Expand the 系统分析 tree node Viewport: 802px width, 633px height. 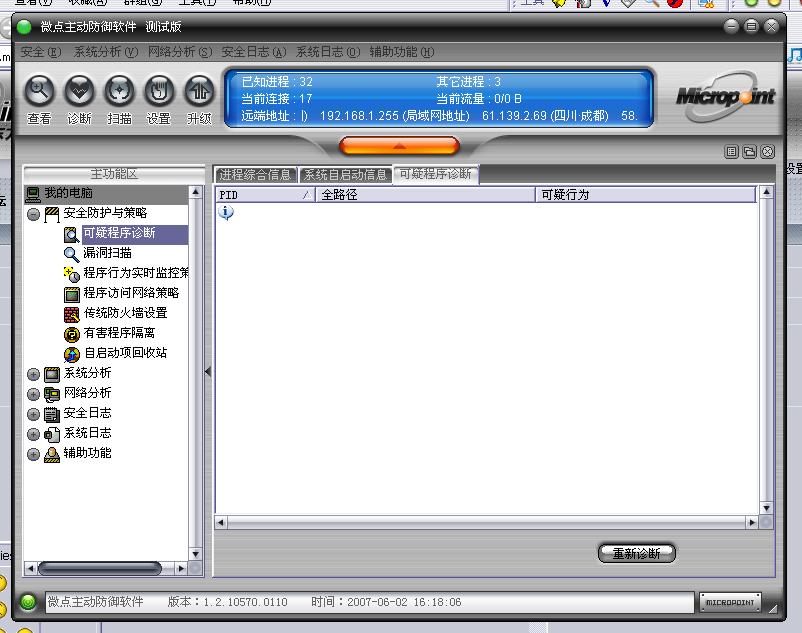[33, 374]
